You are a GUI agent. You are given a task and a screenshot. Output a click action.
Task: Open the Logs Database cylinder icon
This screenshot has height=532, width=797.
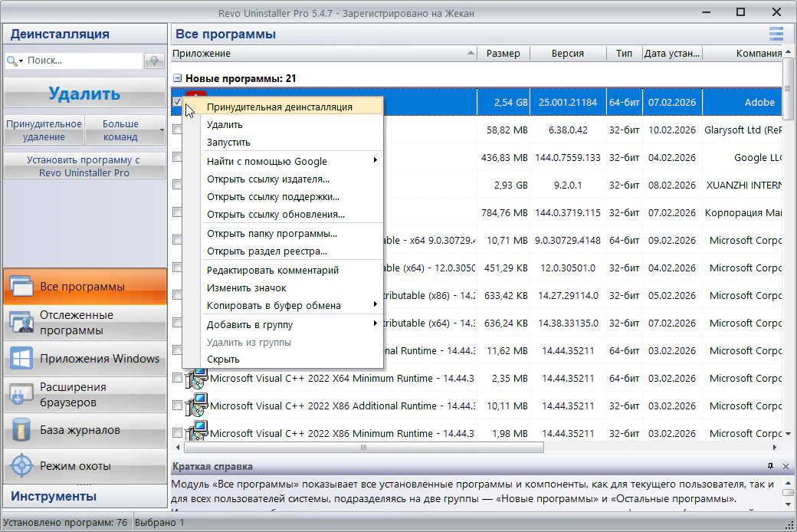tap(21, 430)
